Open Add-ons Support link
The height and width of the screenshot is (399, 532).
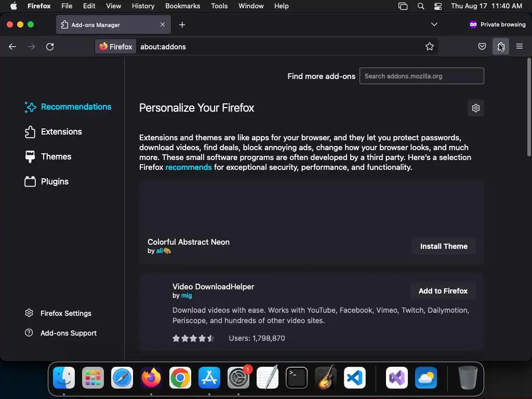click(x=61, y=333)
